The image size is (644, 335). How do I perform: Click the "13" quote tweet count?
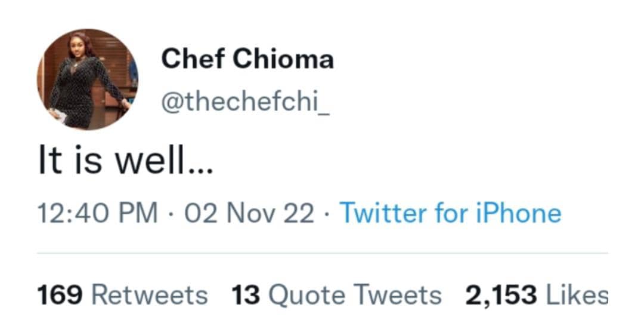[245, 295]
